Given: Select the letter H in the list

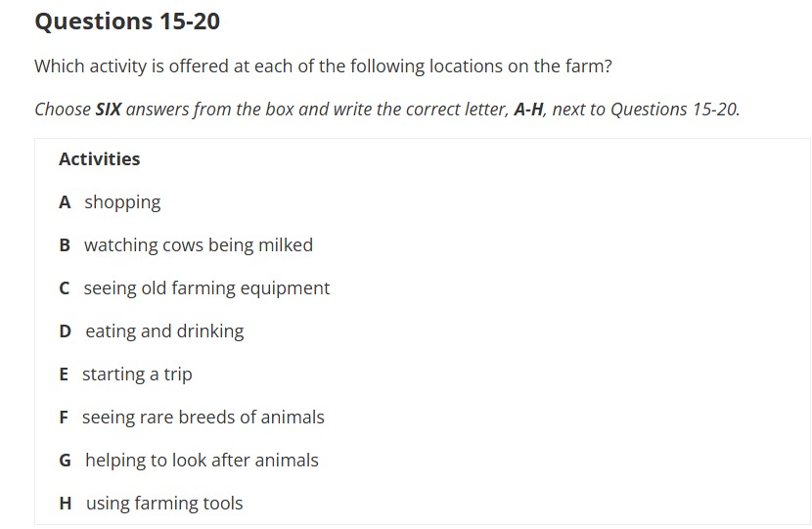Looking at the screenshot, I should click(66, 504).
